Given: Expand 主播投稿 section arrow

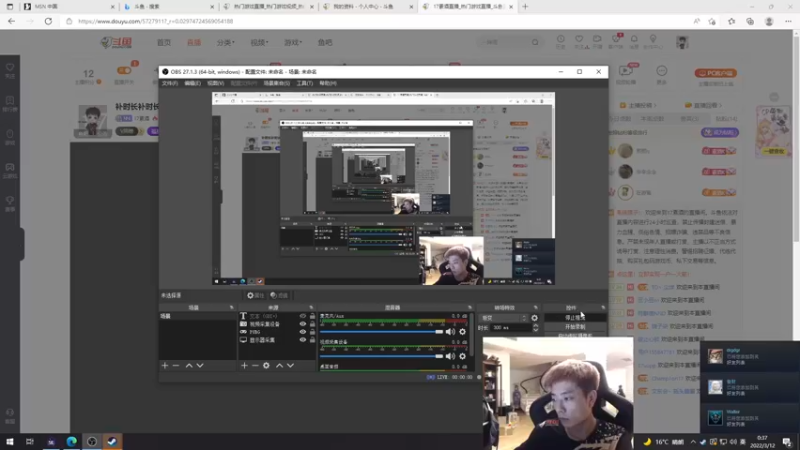Looking at the screenshot, I should 655,106.
